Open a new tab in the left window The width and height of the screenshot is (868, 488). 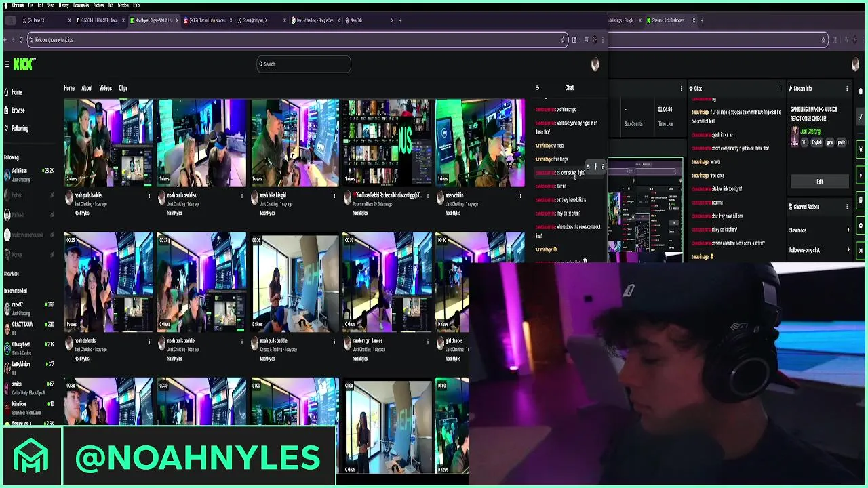click(400, 20)
